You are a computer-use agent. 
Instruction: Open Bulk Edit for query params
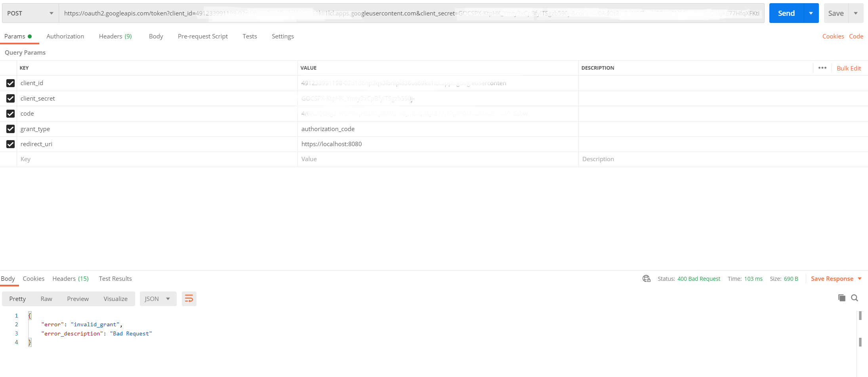849,68
